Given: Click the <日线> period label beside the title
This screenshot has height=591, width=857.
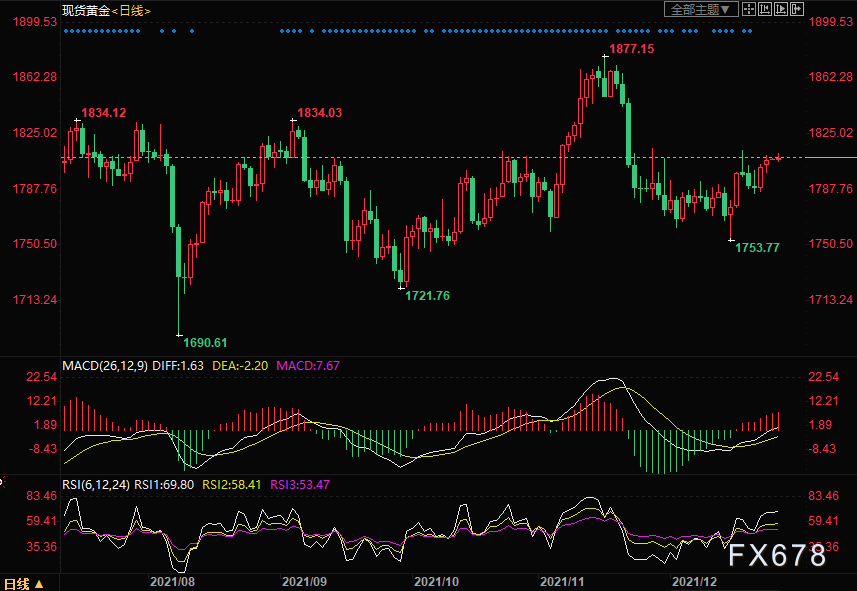Looking at the screenshot, I should pos(131,10).
